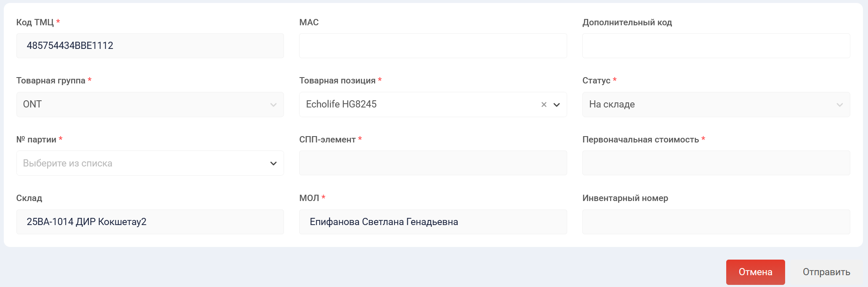Expand the Товарная позиция dropdown arrow

[x=557, y=105]
